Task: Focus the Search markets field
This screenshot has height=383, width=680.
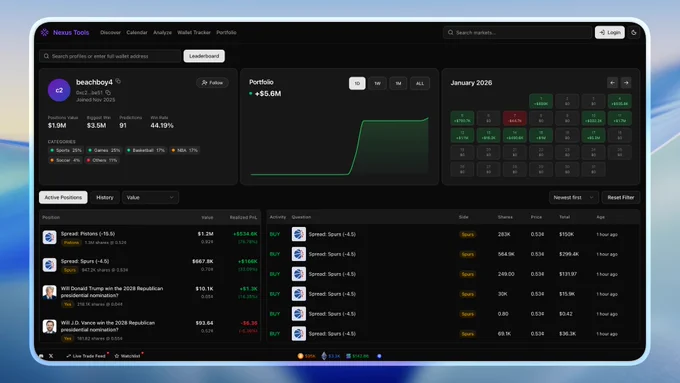Action: tap(517, 33)
